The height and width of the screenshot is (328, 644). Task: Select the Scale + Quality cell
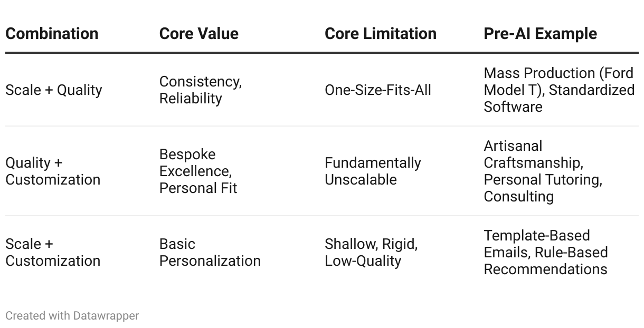point(53,90)
